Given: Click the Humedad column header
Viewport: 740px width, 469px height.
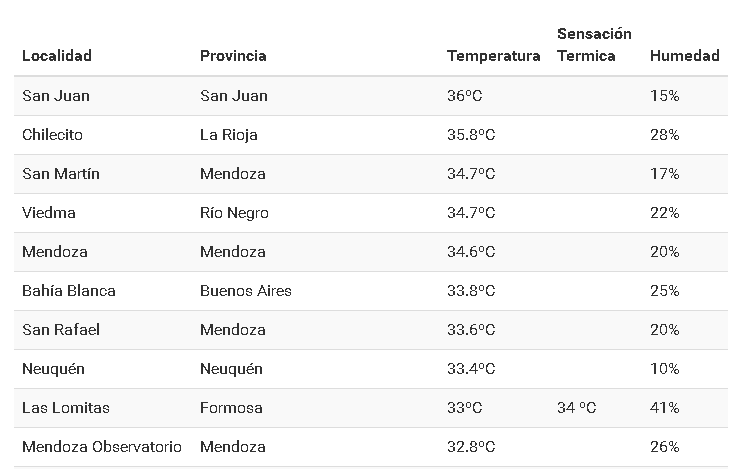Looking at the screenshot, I should [684, 56].
